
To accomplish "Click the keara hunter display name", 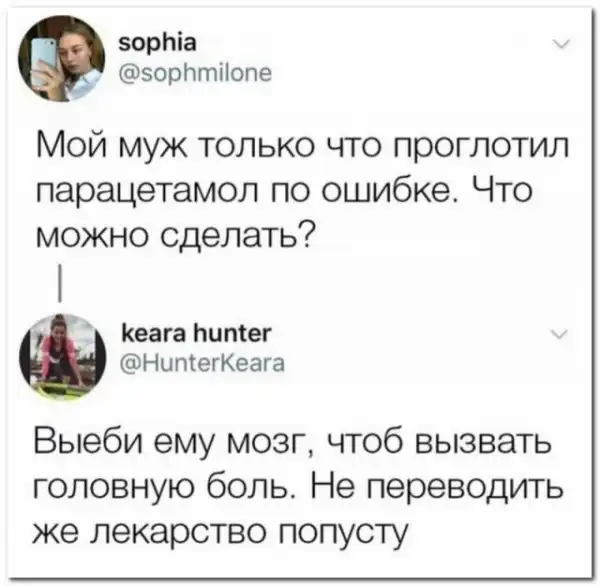I will [x=196, y=333].
